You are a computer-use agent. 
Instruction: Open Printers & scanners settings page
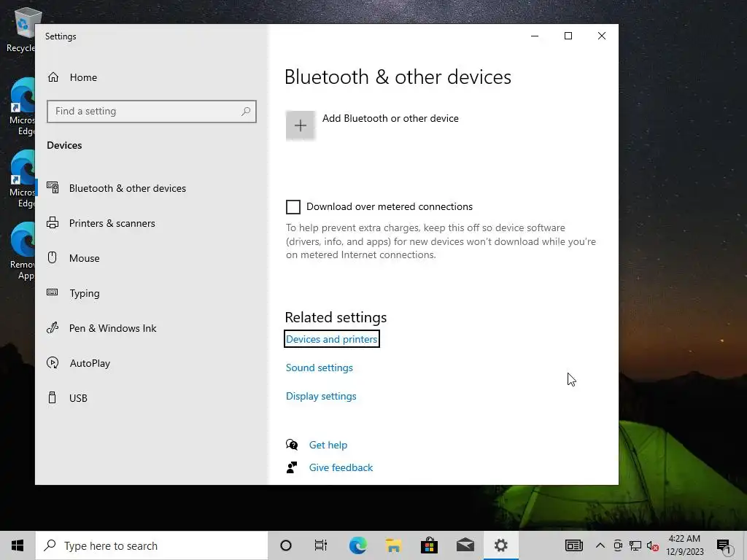(152, 223)
